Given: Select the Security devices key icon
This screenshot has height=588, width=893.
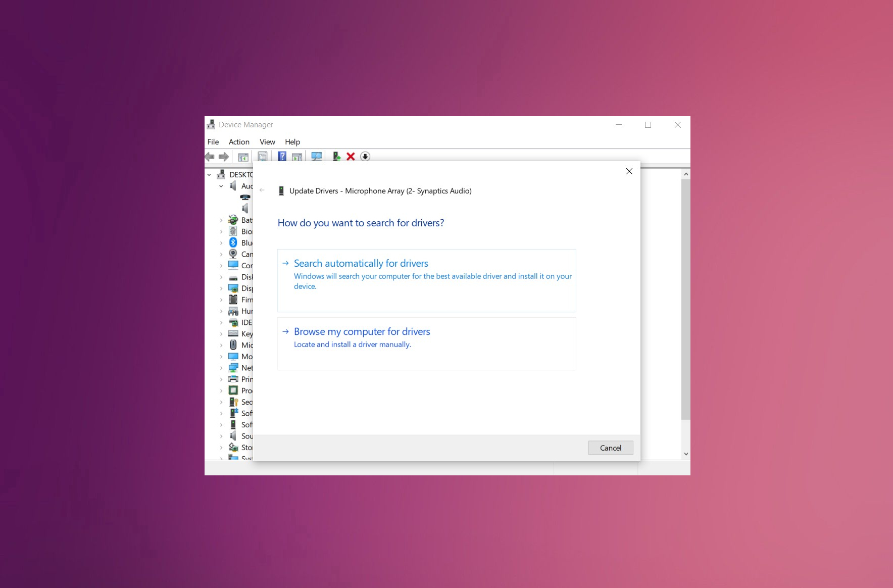Looking at the screenshot, I should point(233,402).
